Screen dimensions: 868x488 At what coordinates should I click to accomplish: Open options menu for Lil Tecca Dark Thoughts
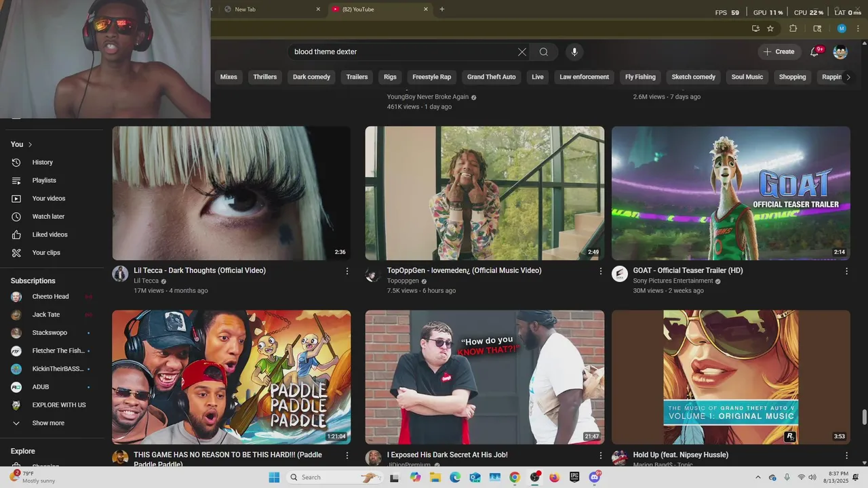(x=347, y=271)
